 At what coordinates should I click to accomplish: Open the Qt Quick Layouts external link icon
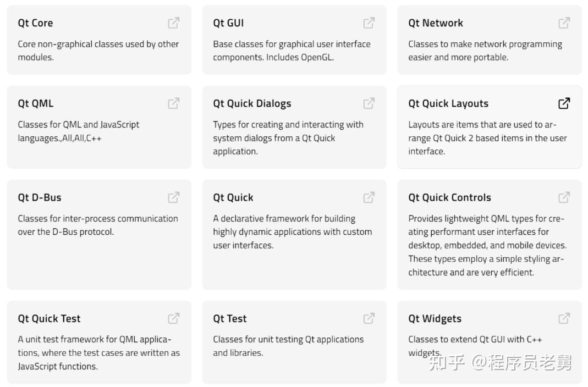tap(564, 103)
